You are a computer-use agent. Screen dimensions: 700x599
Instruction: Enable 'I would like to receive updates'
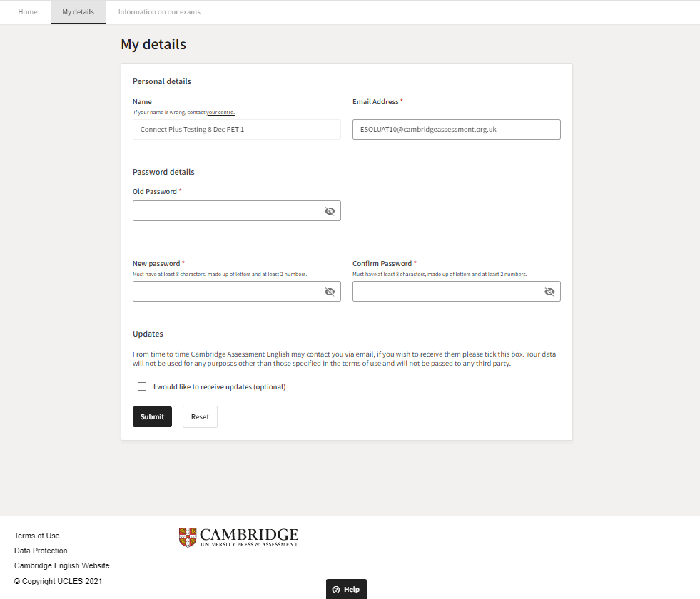point(142,386)
